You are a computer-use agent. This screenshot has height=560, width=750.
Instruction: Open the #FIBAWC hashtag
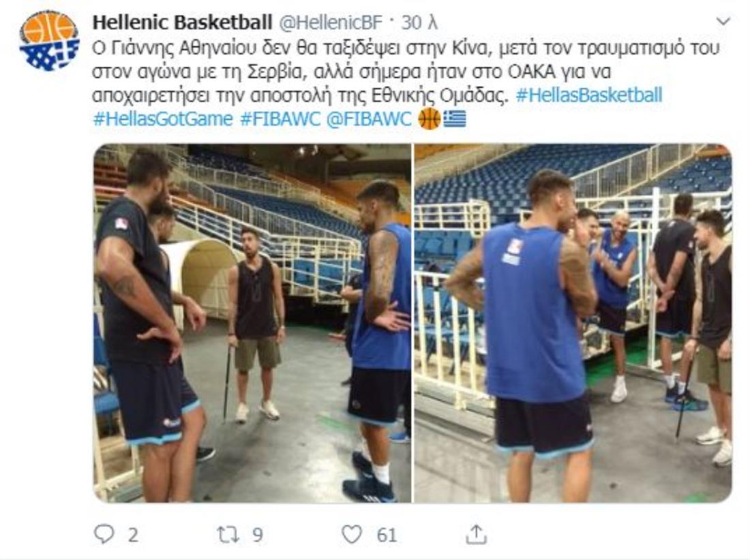click(280, 119)
